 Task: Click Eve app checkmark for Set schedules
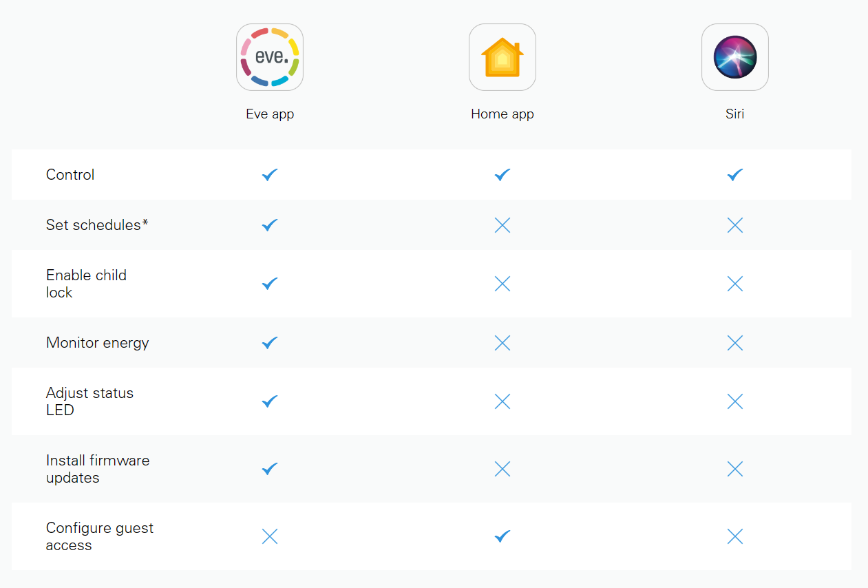[x=270, y=225]
